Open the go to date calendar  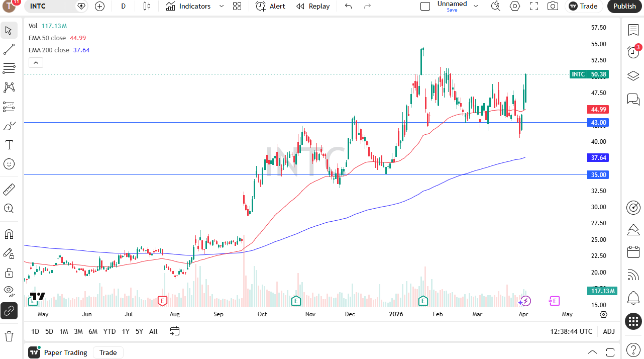pos(174,331)
